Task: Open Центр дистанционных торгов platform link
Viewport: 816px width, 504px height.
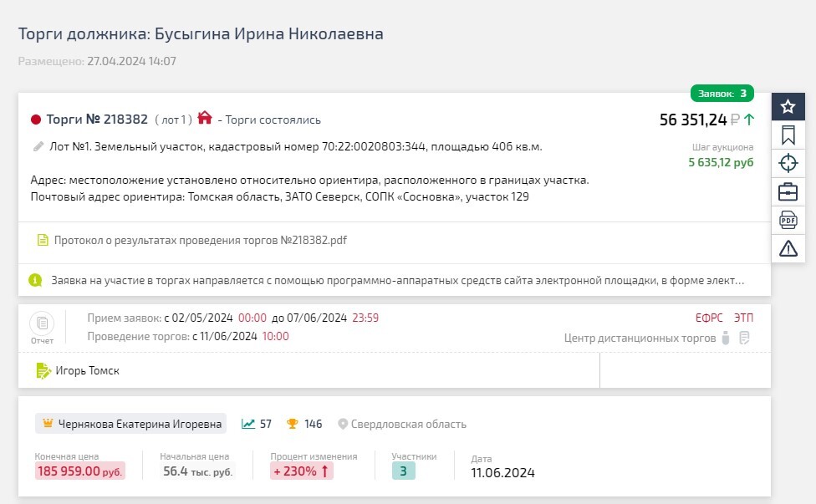Action: (640, 338)
